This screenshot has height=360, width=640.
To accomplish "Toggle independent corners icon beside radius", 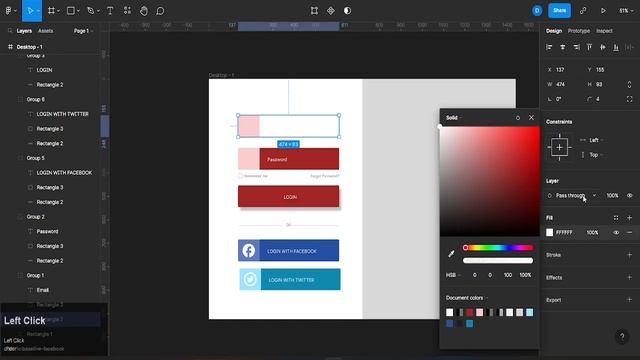I will [x=629, y=99].
